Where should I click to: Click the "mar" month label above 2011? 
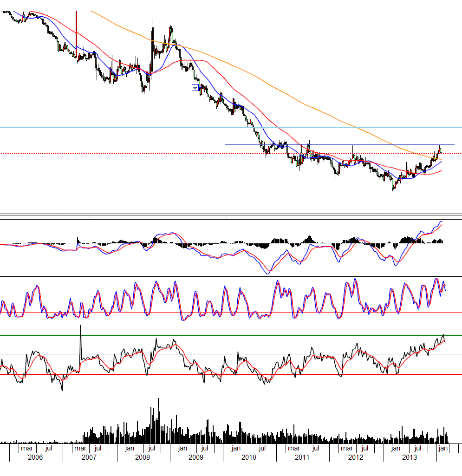pos(294,448)
